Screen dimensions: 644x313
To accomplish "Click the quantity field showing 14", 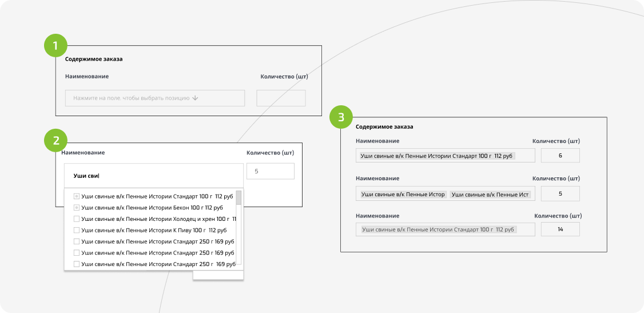I will [x=560, y=229].
